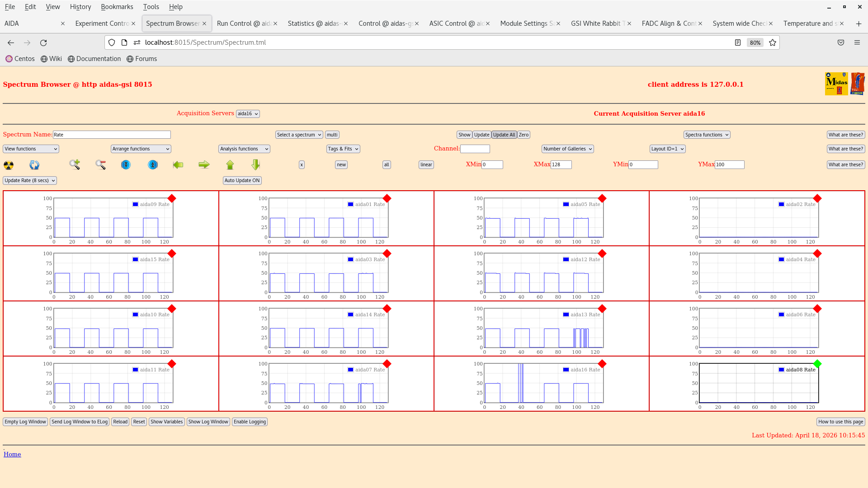Open the Bookmarks menu
Screen dimensions: 868x488
[117, 7]
